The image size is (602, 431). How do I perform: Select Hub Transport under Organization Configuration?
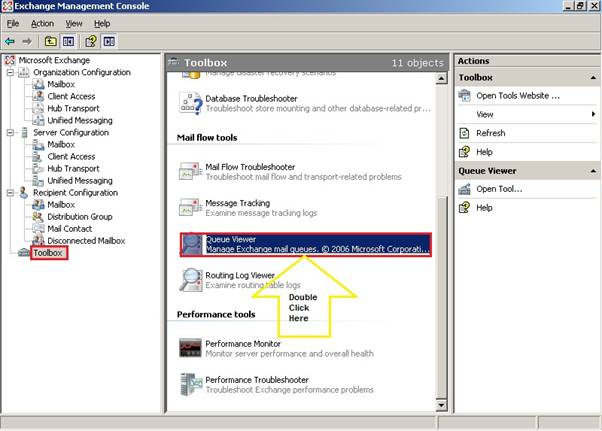pyautogui.click(x=73, y=108)
